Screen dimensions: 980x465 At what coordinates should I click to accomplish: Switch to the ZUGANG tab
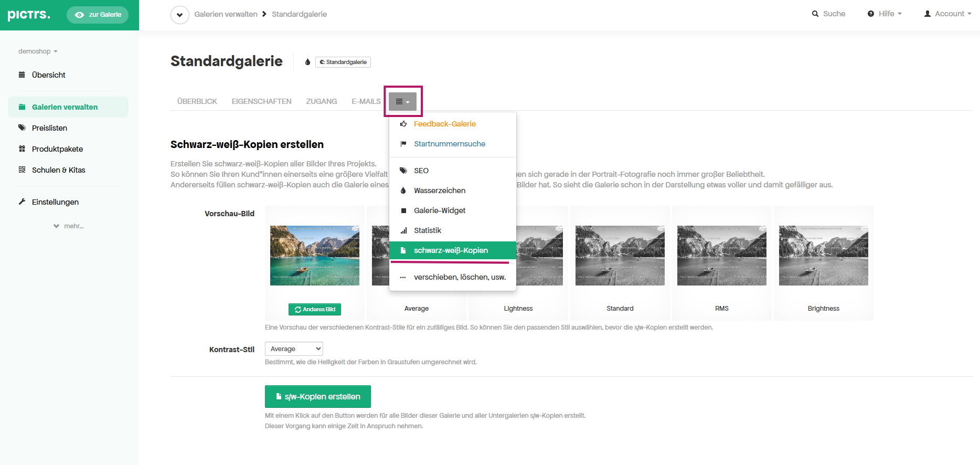point(322,101)
